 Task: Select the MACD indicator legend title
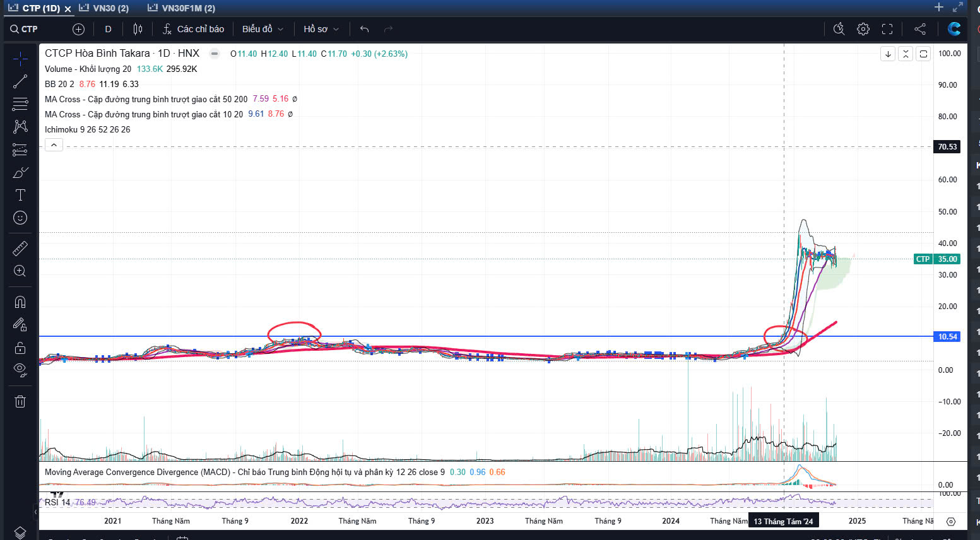click(x=245, y=472)
